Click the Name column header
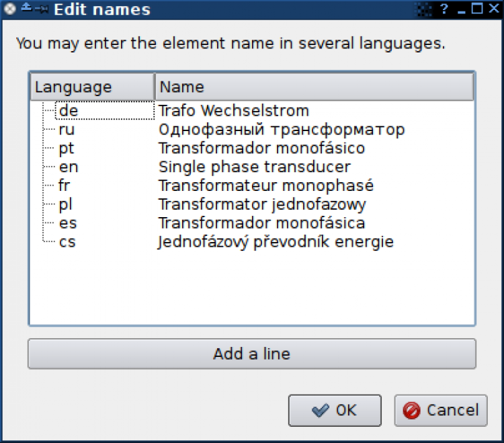The image size is (504, 443). click(314, 87)
